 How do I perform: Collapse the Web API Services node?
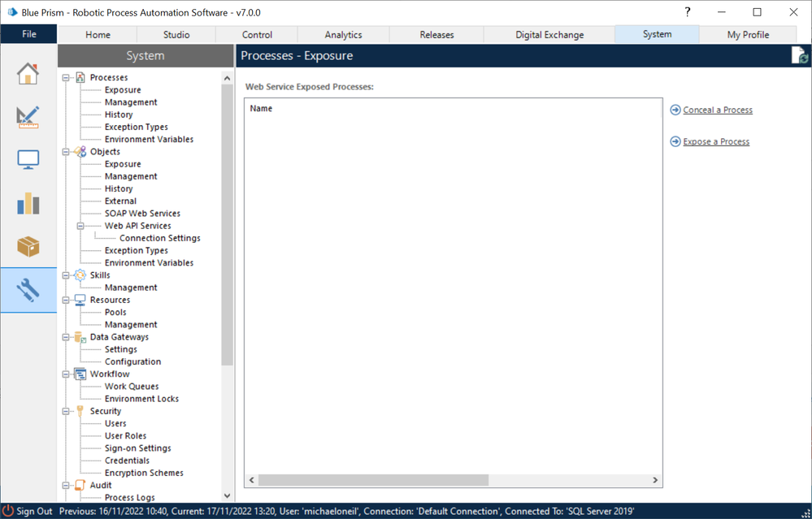[x=80, y=226]
